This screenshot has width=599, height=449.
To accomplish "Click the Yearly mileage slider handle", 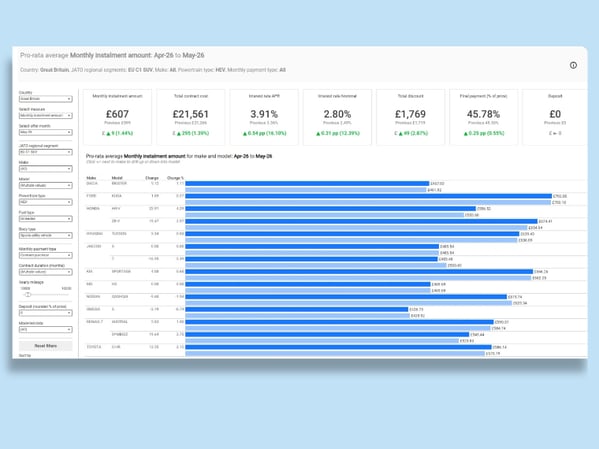I will [28, 295].
